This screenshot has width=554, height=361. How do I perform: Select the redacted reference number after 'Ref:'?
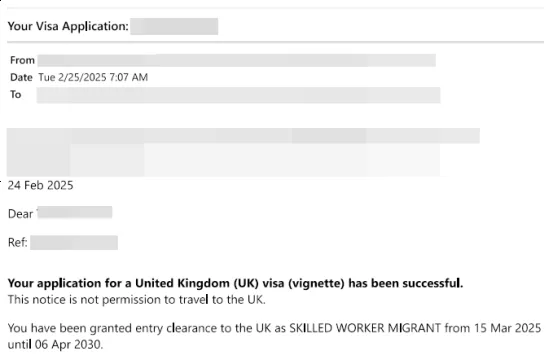pos(74,243)
